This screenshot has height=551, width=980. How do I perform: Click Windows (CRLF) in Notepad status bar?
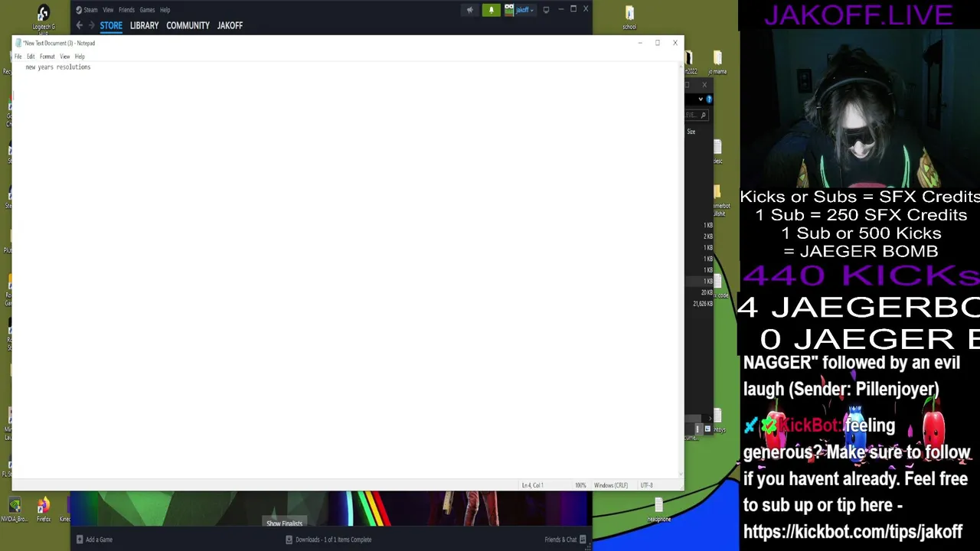pyautogui.click(x=611, y=485)
